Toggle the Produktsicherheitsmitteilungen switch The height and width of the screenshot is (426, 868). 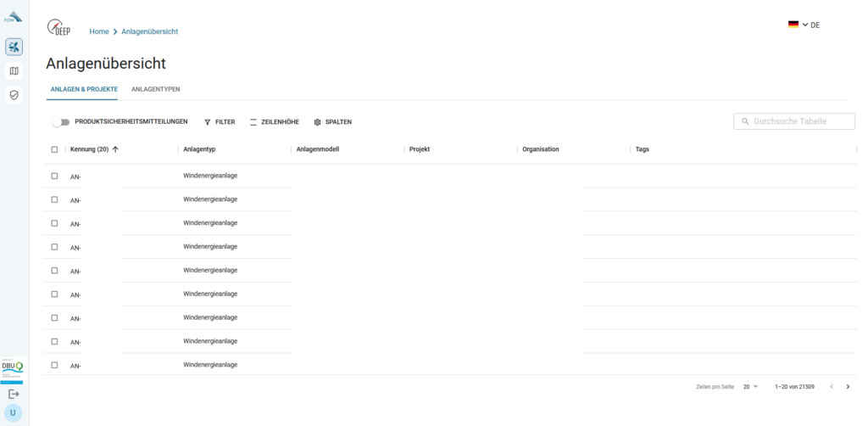click(x=60, y=122)
